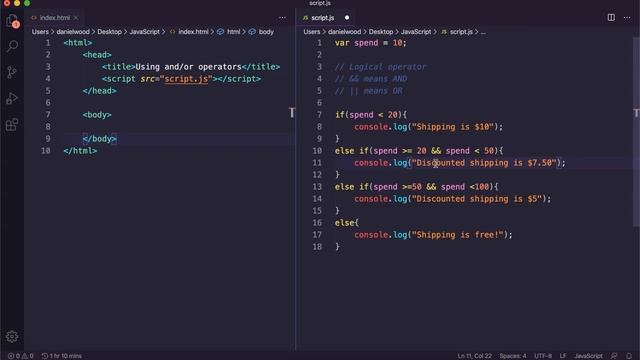Click the feedback icon in status bar

click(x=614, y=356)
